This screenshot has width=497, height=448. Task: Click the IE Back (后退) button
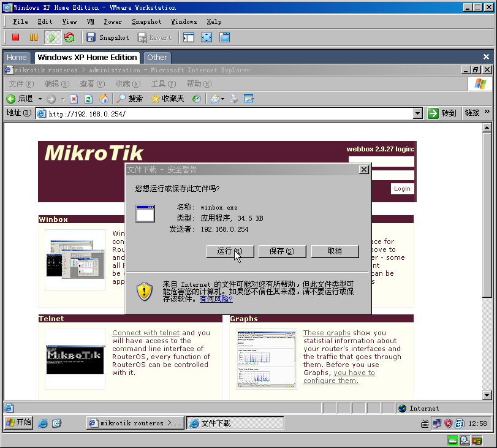[x=20, y=99]
